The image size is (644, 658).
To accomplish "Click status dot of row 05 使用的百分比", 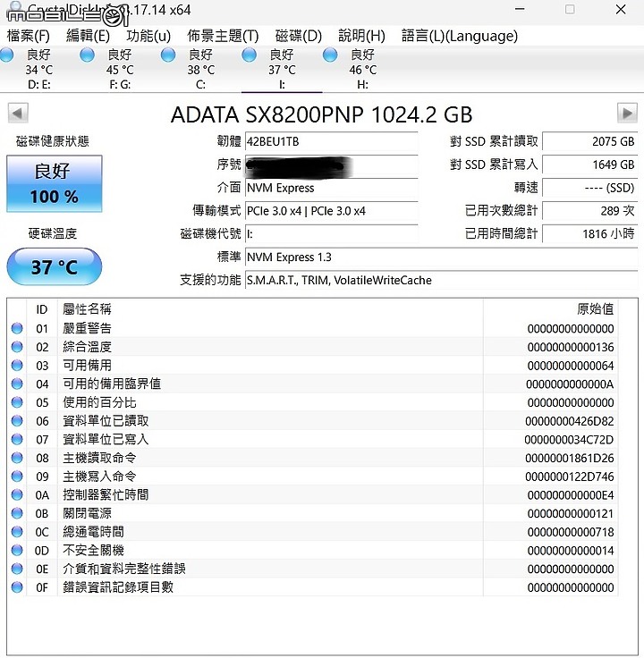I will point(17,402).
